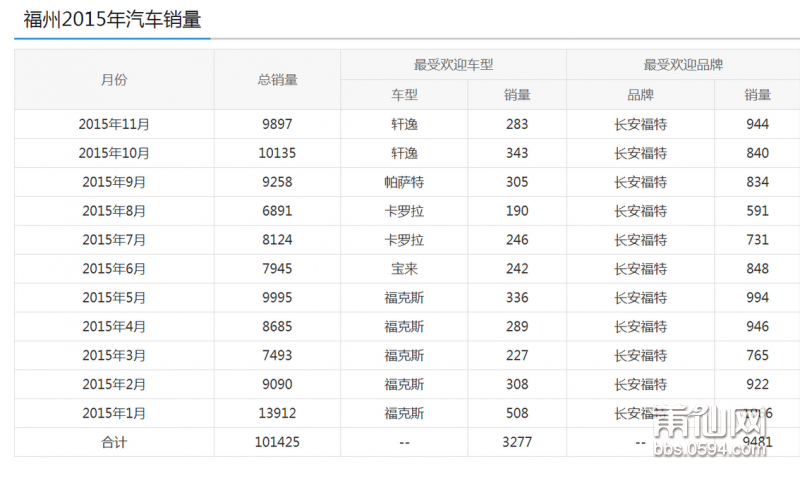Screen dimensions: 800x488
Task: Click brand sales value 840
Action: coord(757,153)
